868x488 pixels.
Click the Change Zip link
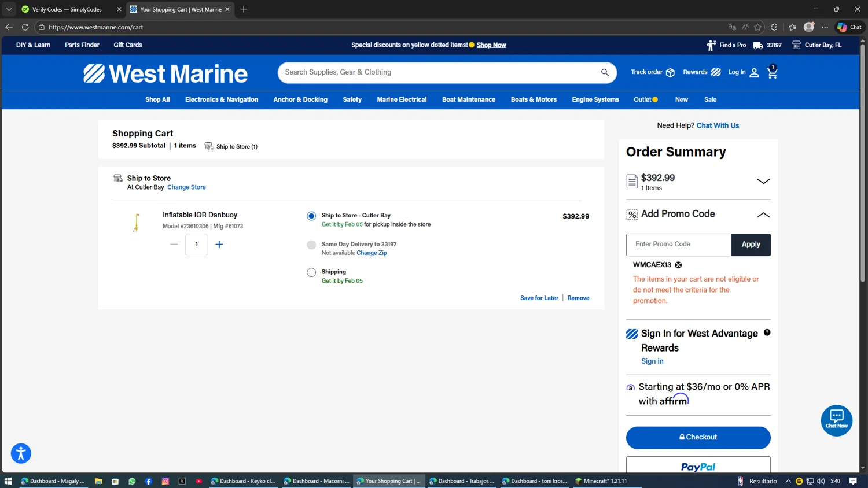click(x=372, y=253)
